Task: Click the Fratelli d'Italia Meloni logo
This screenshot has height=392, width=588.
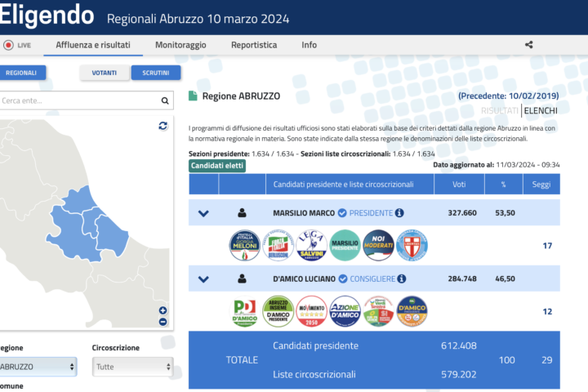Action: [244, 245]
